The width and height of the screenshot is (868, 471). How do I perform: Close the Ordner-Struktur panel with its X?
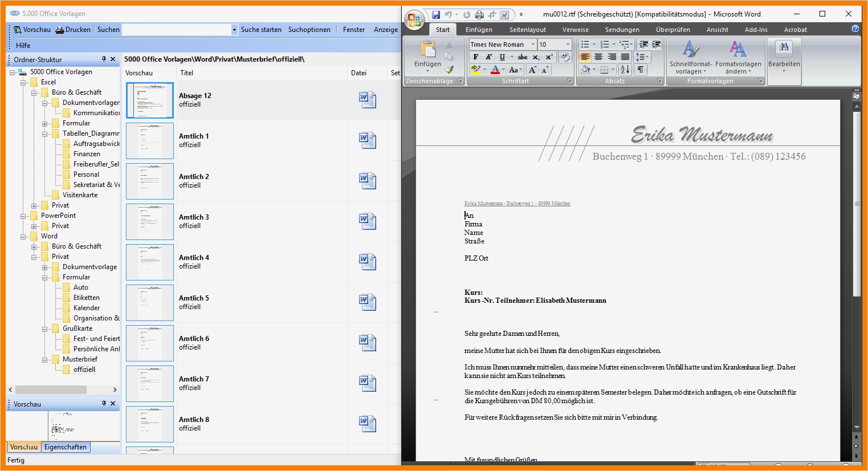click(113, 59)
